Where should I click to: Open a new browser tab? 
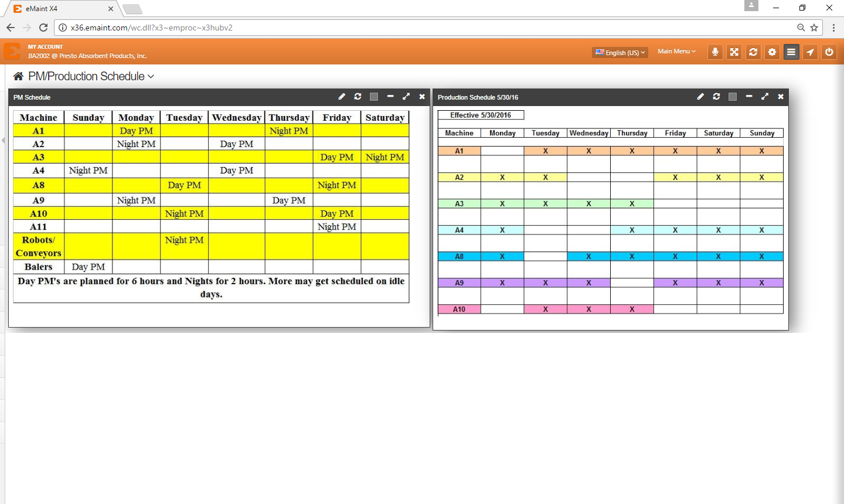pyautogui.click(x=132, y=9)
